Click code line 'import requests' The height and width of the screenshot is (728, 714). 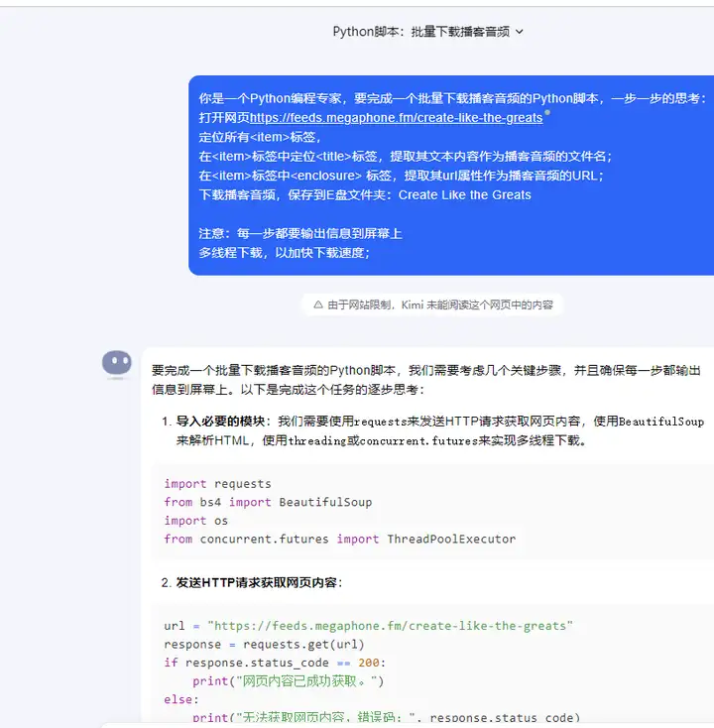[217, 483]
